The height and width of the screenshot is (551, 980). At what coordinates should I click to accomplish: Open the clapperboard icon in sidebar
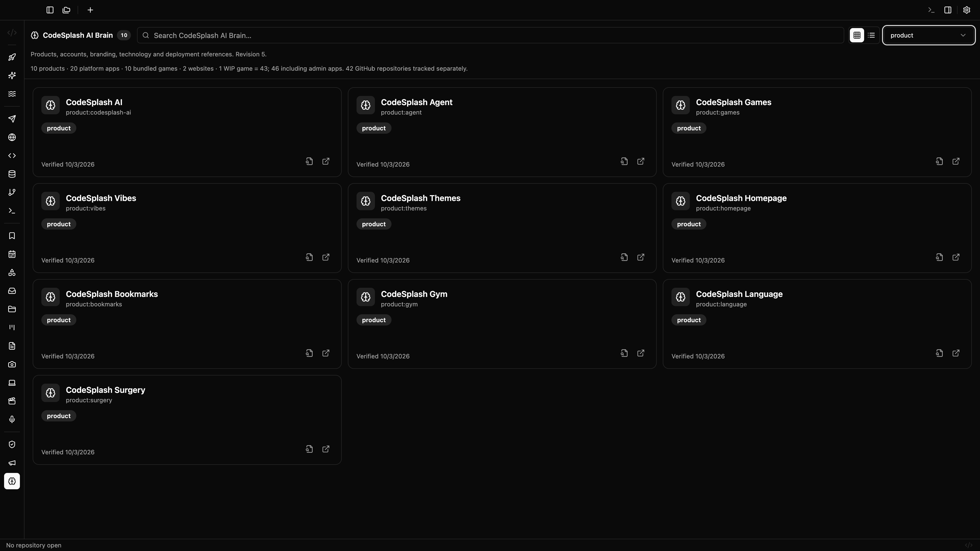[x=12, y=401]
